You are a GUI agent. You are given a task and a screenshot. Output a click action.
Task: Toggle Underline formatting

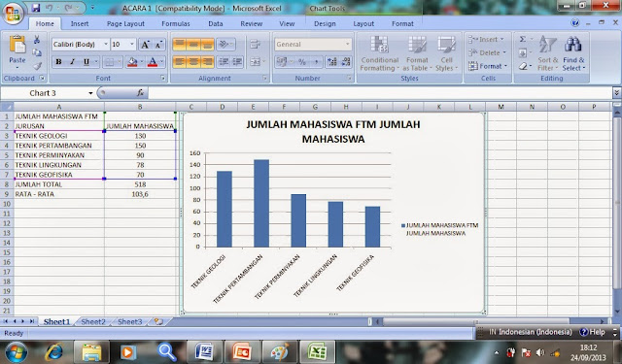click(x=86, y=62)
